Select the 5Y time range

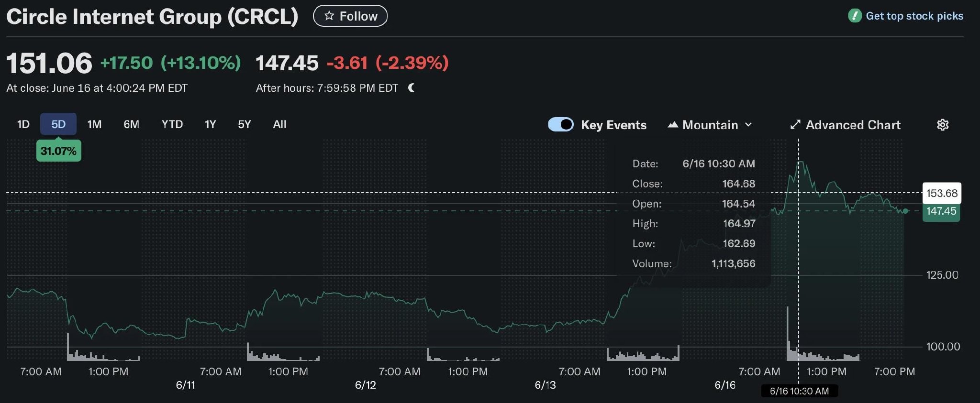[x=244, y=124]
